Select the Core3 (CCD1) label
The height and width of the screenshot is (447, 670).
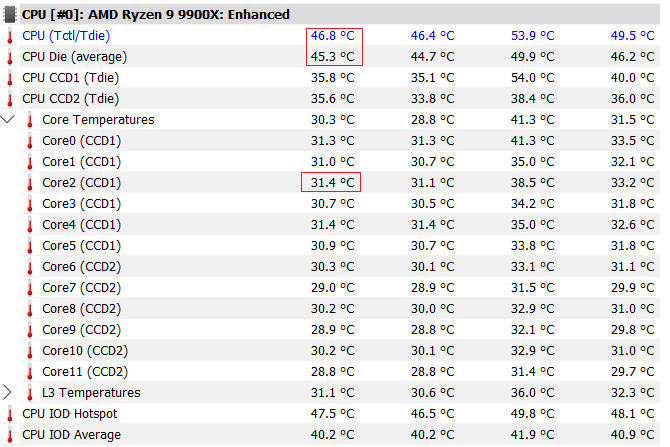82,203
